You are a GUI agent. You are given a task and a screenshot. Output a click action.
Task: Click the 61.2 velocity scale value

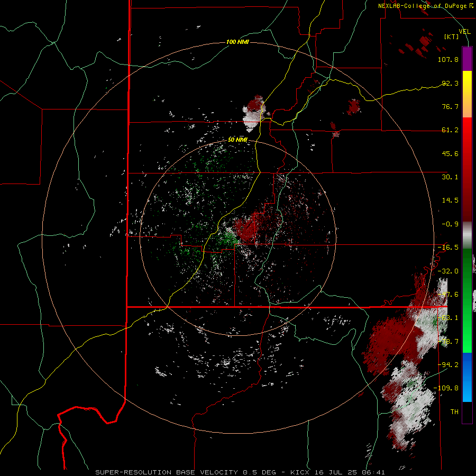click(450, 130)
